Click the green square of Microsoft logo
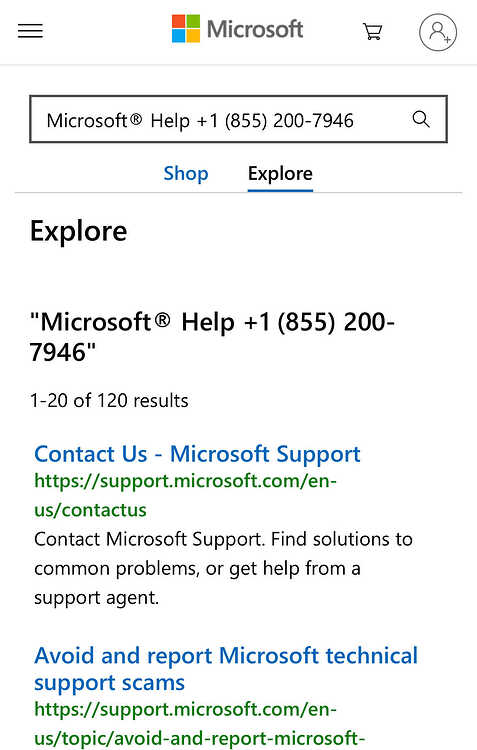This screenshot has width=477, height=750. click(193, 21)
